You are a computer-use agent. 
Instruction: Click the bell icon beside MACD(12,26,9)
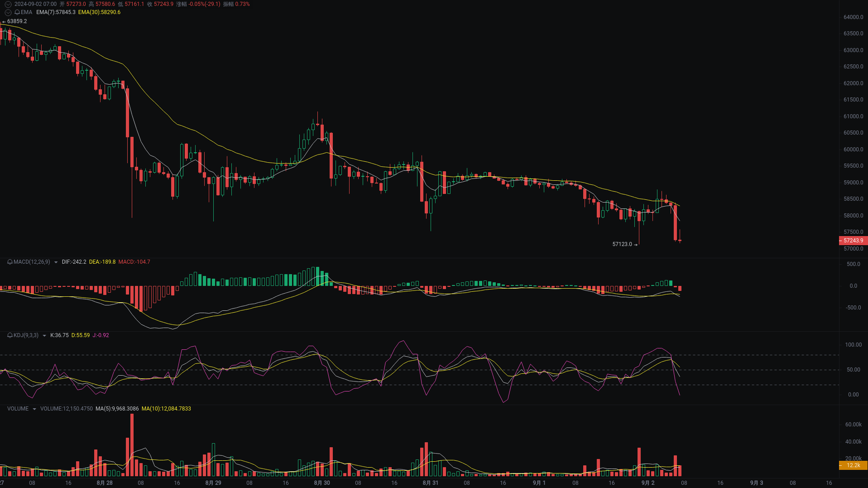(10, 262)
